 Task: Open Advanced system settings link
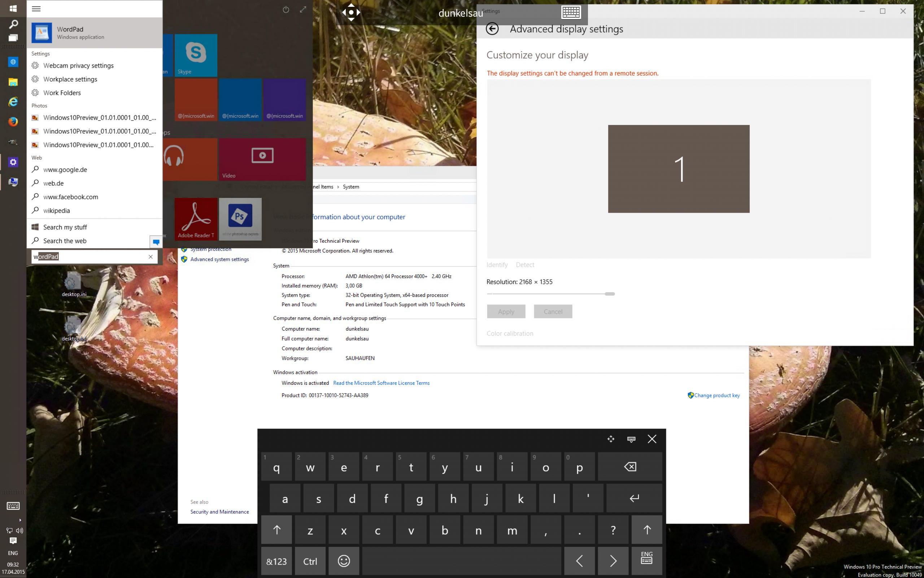pyautogui.click(x=219, y=259)
